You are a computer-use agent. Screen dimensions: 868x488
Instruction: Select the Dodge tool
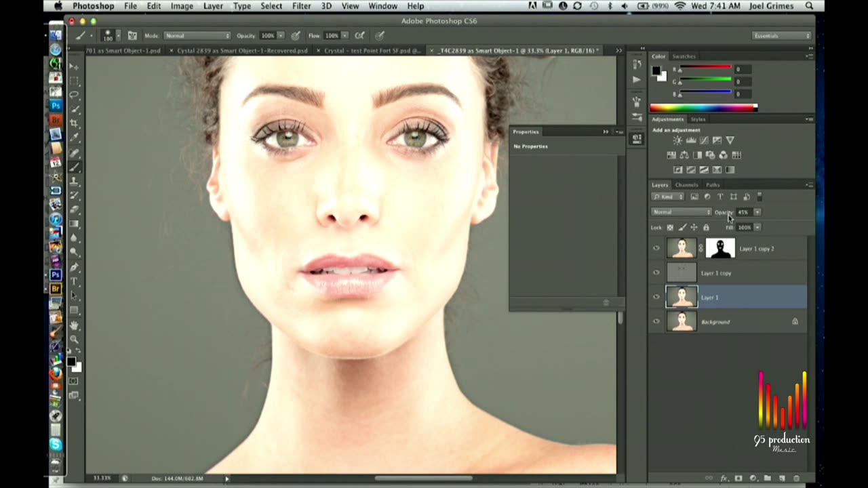tap(75, 252)
